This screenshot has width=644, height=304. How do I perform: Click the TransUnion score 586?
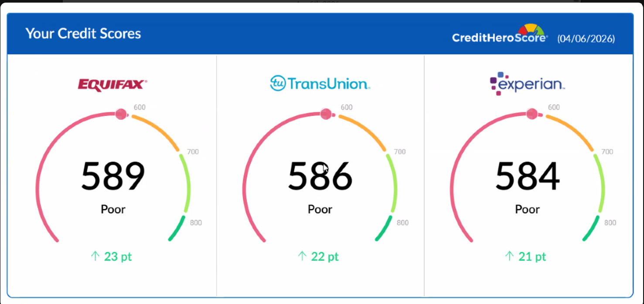[x=320, y=176]
